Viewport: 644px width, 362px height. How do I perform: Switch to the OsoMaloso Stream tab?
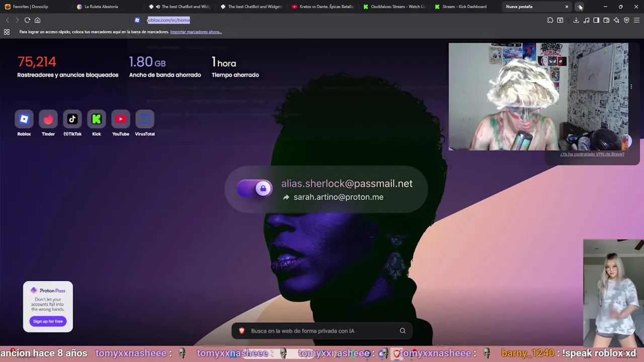(395, 7)
